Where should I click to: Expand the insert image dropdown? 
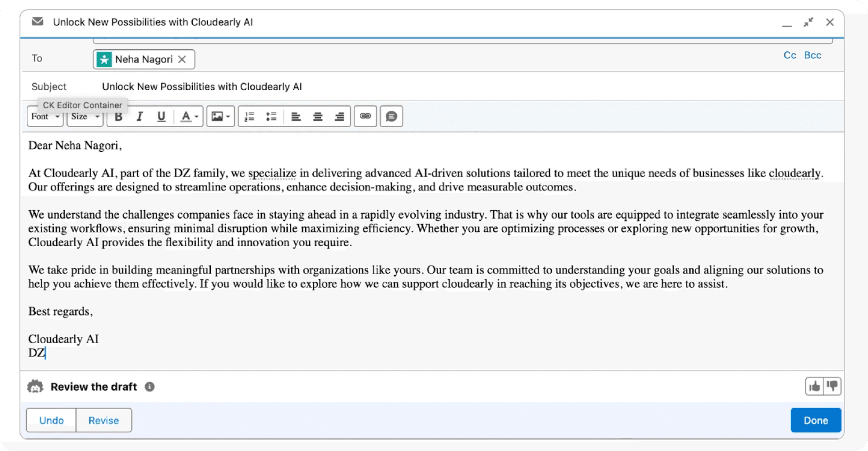pos(221,116)
